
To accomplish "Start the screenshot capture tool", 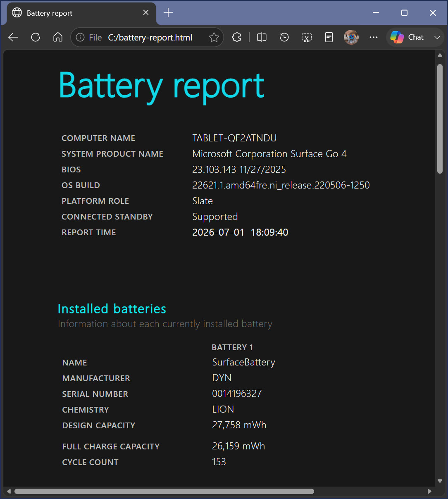I will [x=307, y=37].
